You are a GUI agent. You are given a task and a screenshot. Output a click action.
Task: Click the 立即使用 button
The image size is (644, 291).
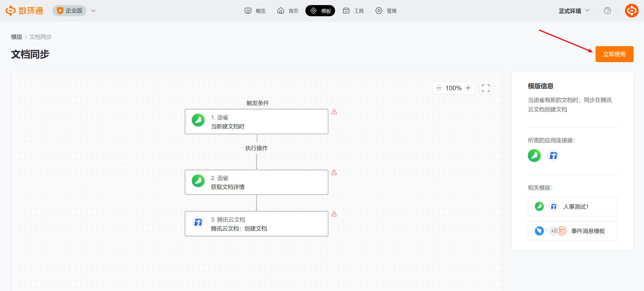tap(614, 54)
